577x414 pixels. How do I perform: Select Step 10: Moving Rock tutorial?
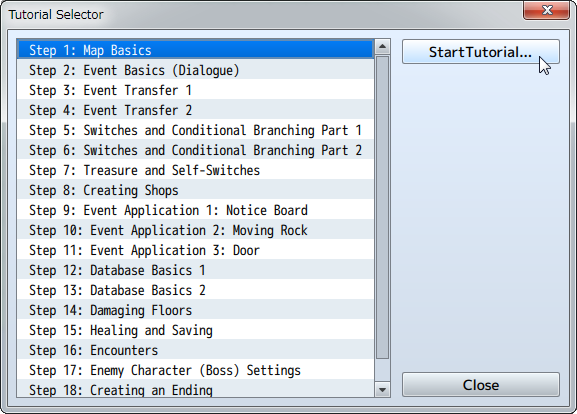point(195,230)
